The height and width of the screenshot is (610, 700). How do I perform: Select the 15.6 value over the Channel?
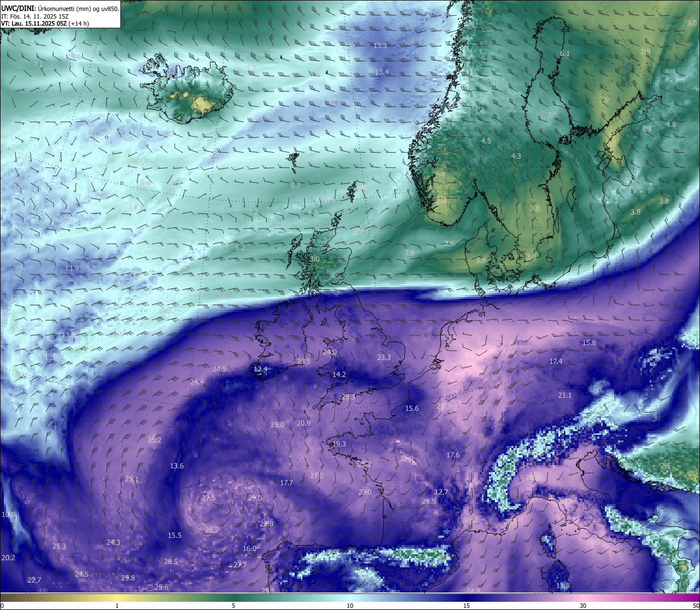coord(412,409)
